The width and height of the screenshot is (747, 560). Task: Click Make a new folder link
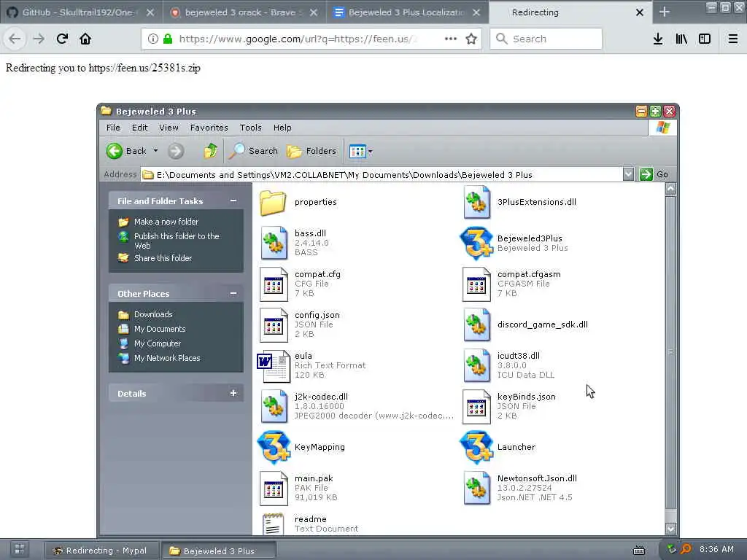166,222
